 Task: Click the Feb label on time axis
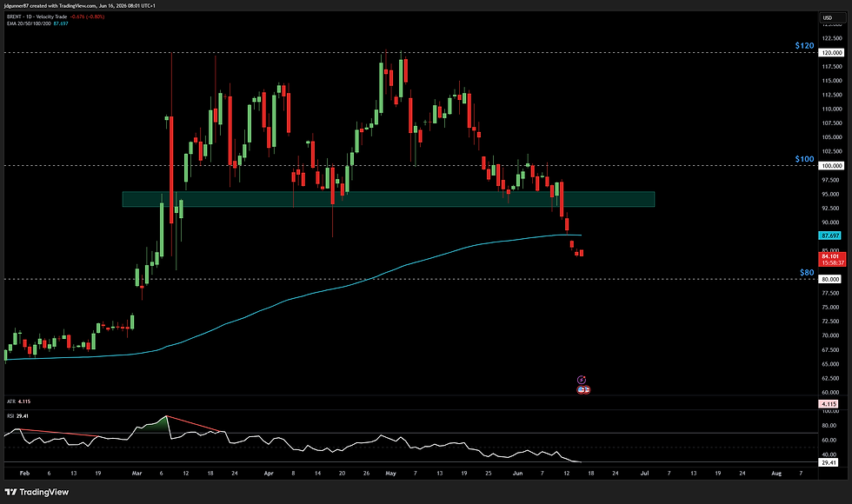pyautogui.click(x=24, y=473)
